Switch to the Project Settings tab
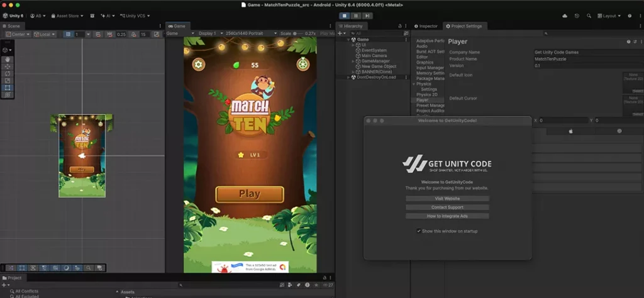Image resolution: width=644 pixels, height=298 pixels. [x=465, y=26]
